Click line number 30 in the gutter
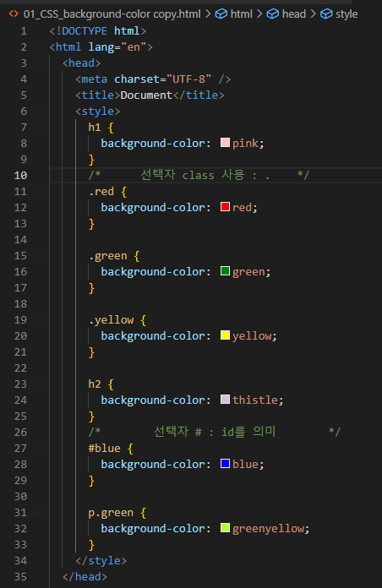Screen dimensions: 382x588 click(x=20, y=496)
